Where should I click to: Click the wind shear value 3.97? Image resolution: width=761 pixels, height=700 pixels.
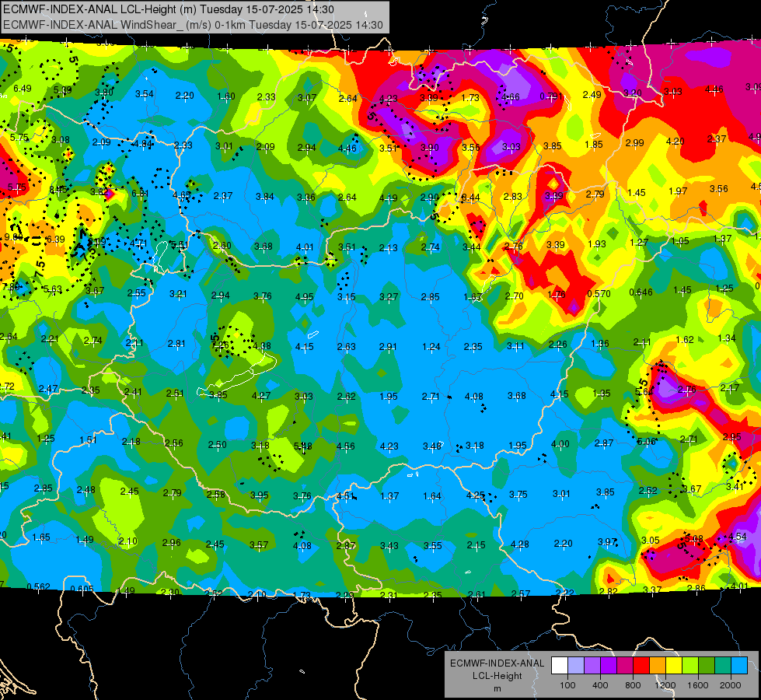coord(606,541)
